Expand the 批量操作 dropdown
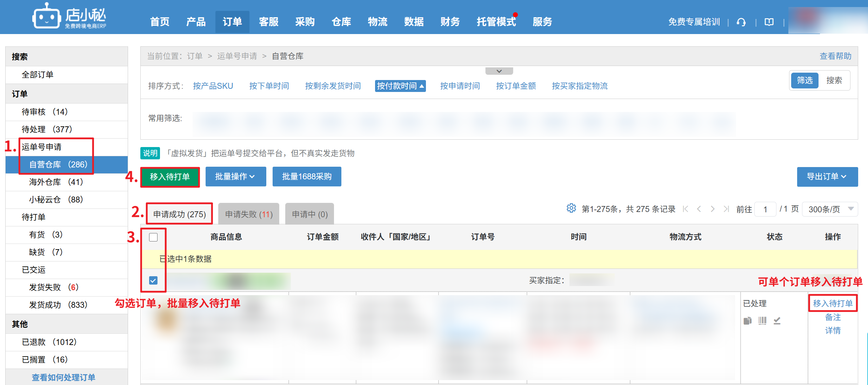868x385 pixels. tap(235, 177)
